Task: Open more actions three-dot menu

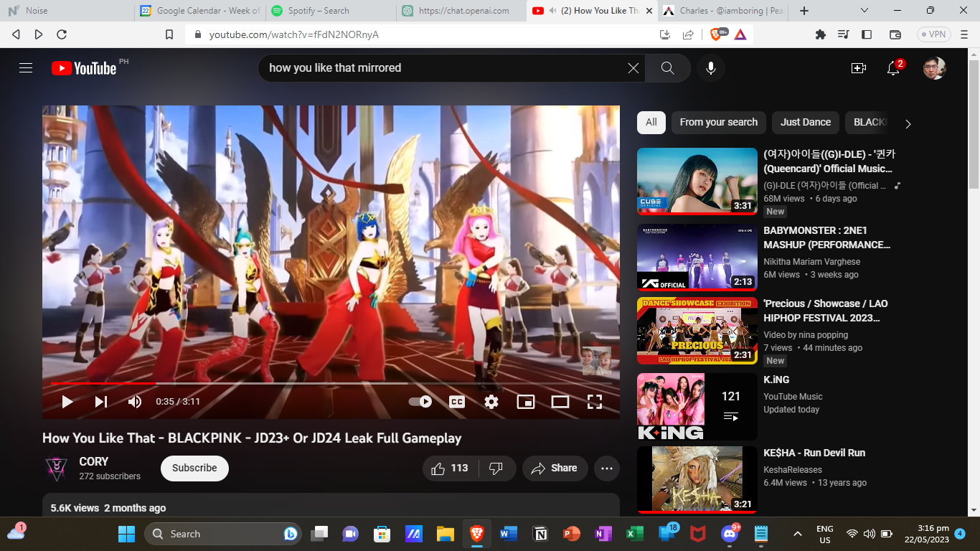Action: coord(607,468)
